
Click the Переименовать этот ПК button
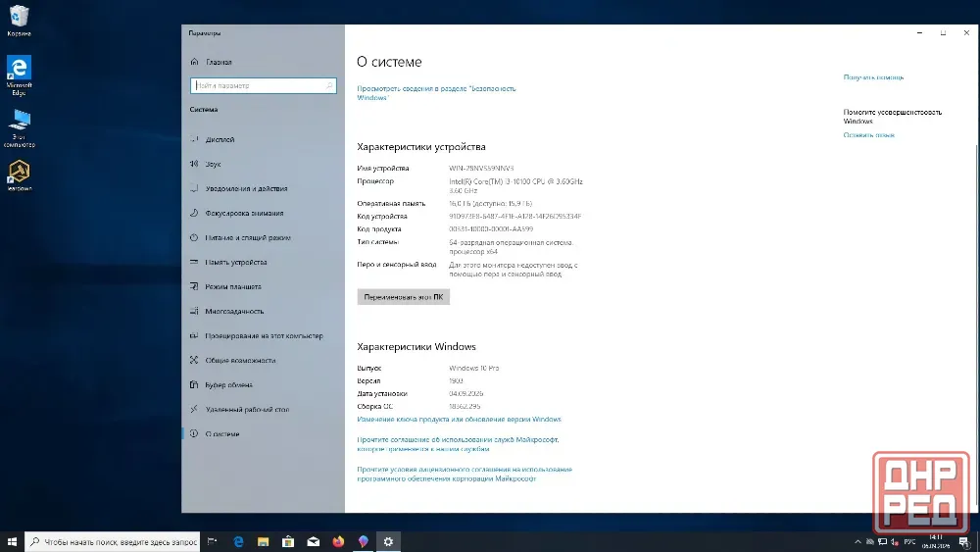click(x=403, y=297)
